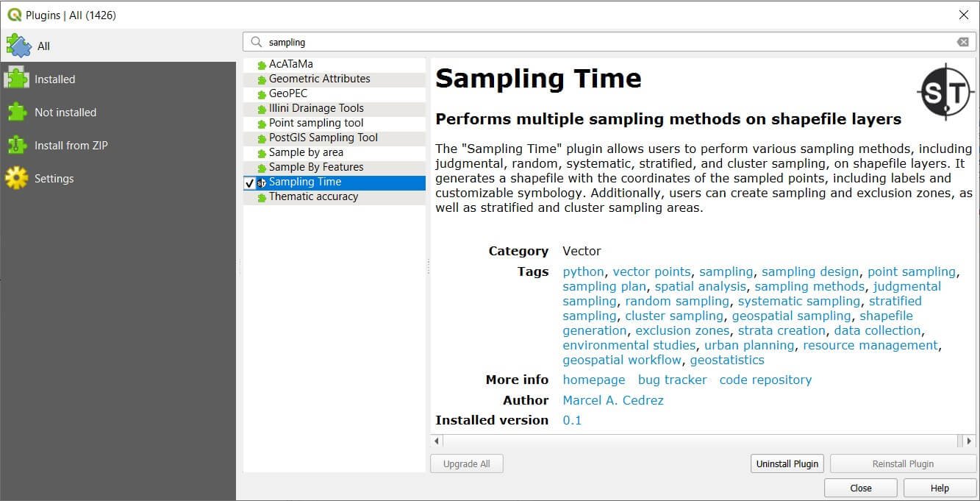Click the Installed plugins icon
Image resolution: width=980 pixels, height=501 pixels.
pos(17,79)
